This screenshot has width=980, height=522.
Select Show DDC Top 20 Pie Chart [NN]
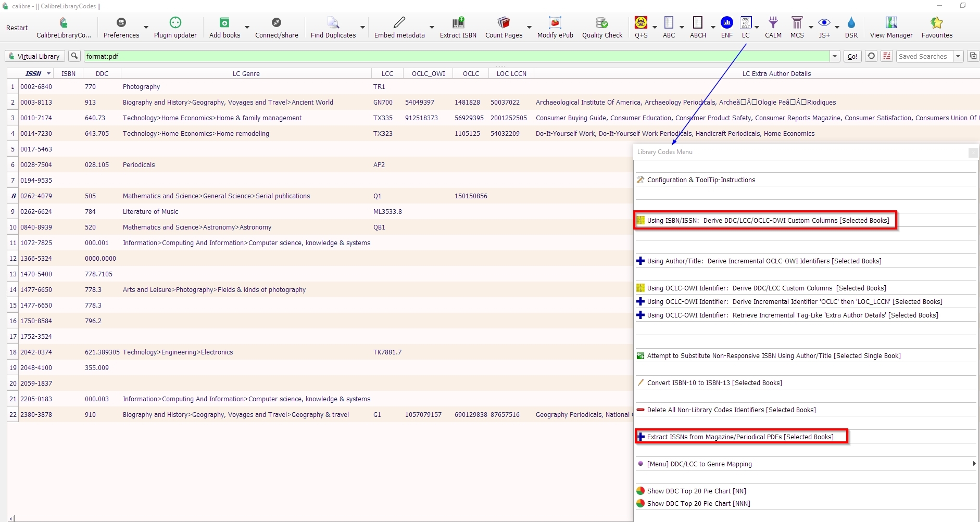pos(696,491)
